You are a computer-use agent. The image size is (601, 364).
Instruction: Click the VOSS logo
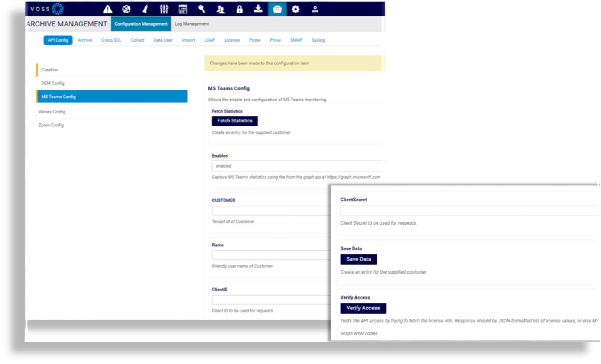tap(47, 9)
